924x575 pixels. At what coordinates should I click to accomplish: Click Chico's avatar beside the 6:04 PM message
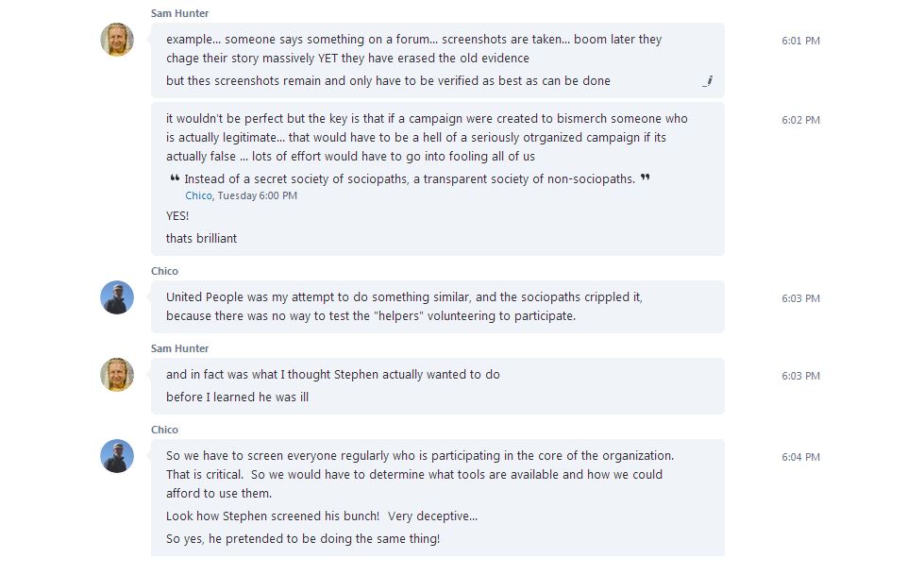point(117,456)
